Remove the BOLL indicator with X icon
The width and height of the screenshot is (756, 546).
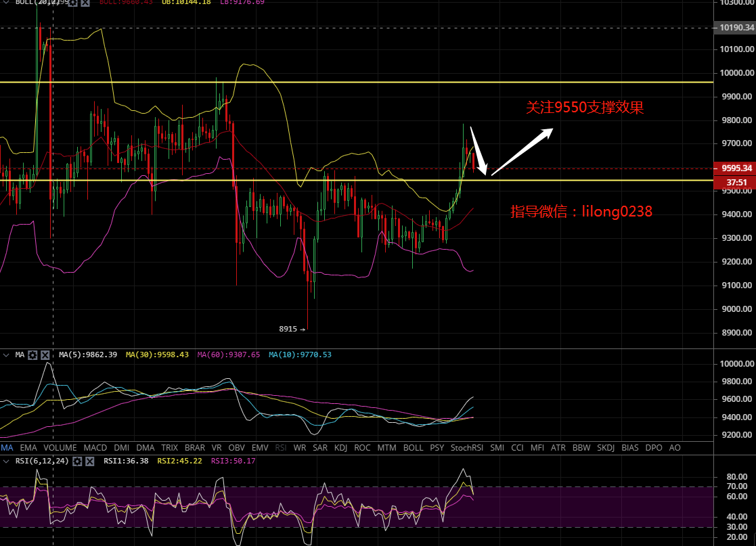tap(86, 2)
